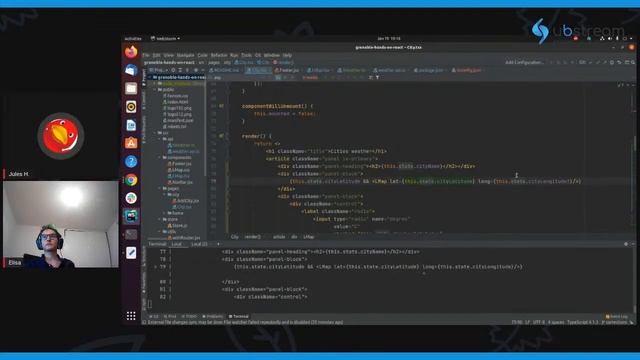Image resolution: width=640 pixels, height=360 pixels.
Task: Collapse the components folder
Action: (x=160, y=158)
